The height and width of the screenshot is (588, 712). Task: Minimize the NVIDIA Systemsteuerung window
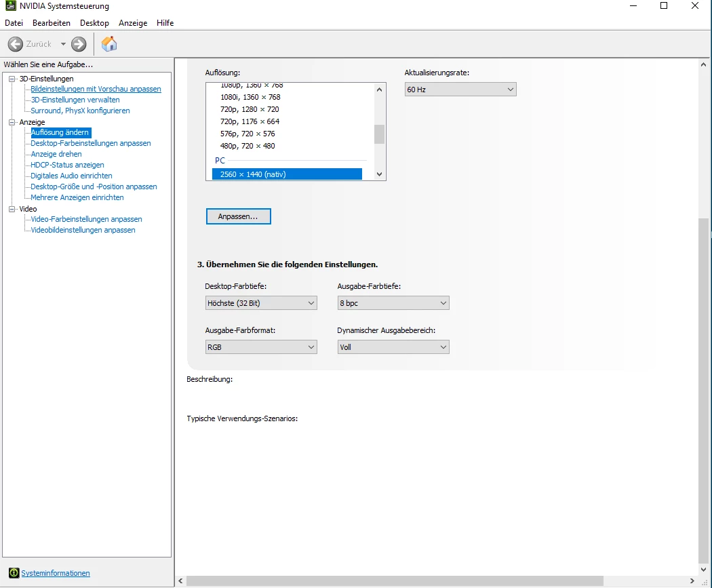633,6
